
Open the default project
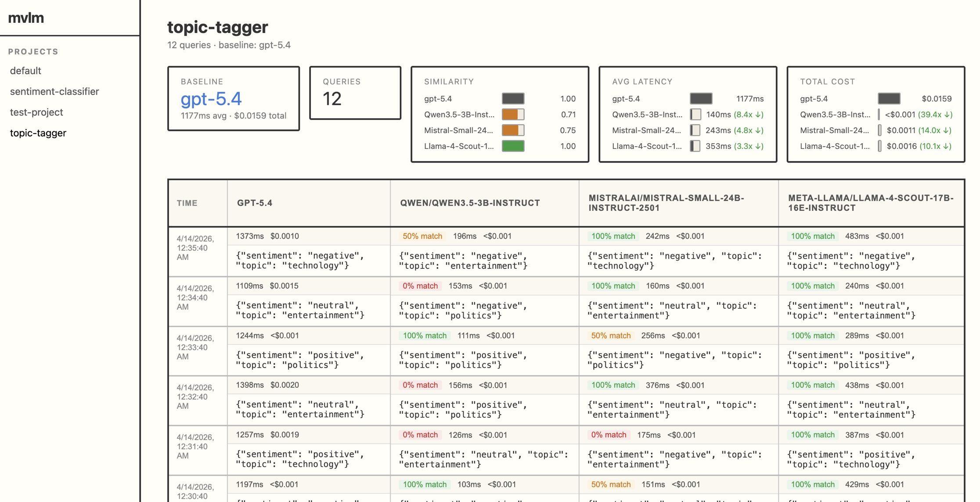click(25, 71)
